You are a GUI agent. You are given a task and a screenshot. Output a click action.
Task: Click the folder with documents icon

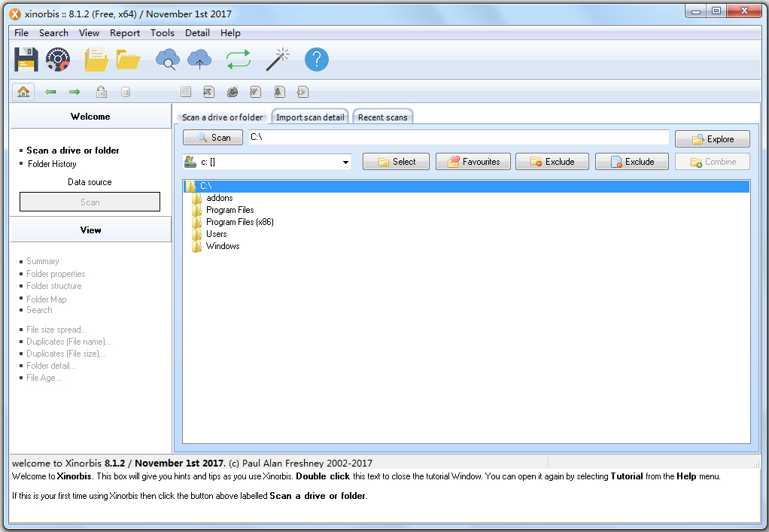(96, 59)
